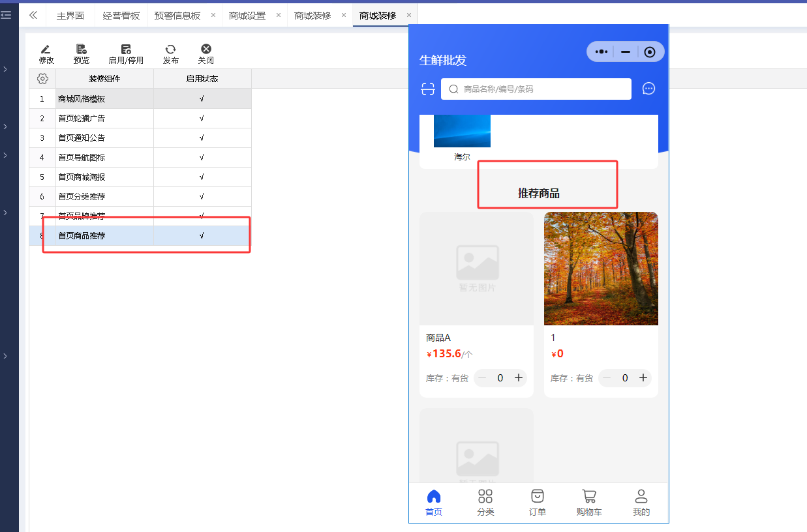Click the 商品名称/编号/条码 search field
This screenshot has width=807, height=532.
point(541,89)
